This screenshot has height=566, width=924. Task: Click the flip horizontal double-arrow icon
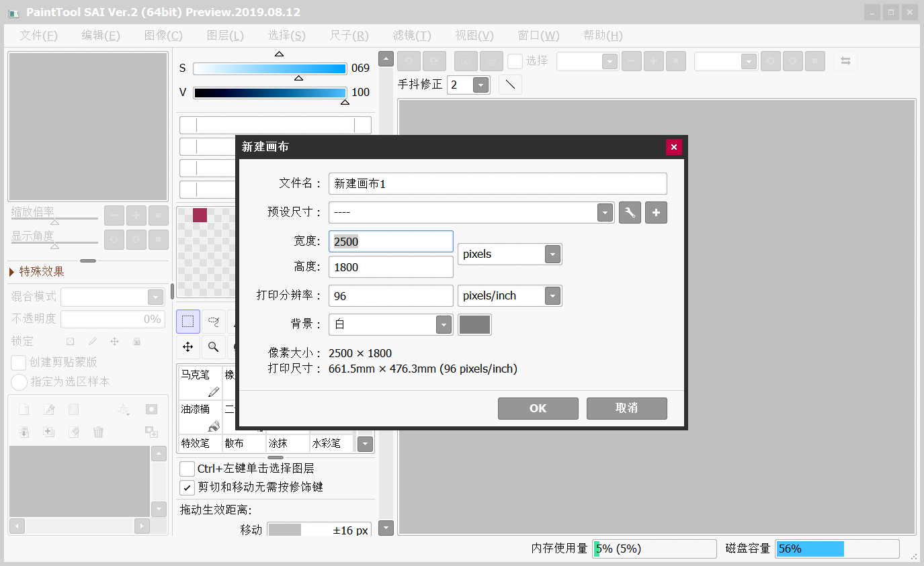coord(845,61)
